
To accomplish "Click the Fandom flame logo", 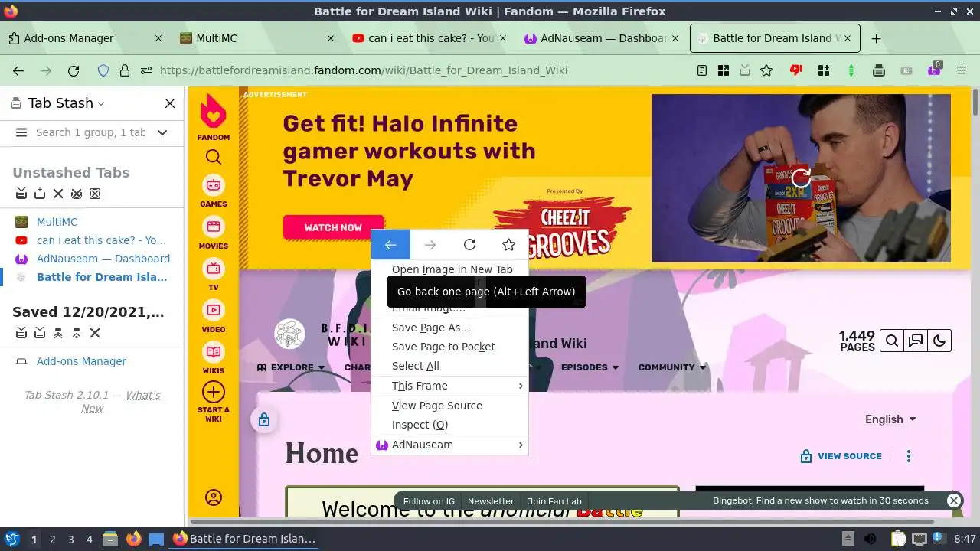I will 214,112.
